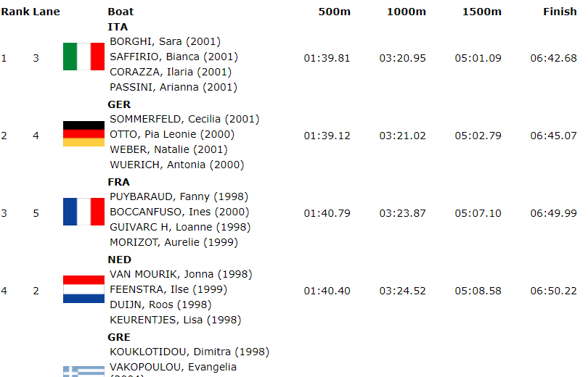
Task: Click the Germany flag icon
Action: (x=83, y=133)
